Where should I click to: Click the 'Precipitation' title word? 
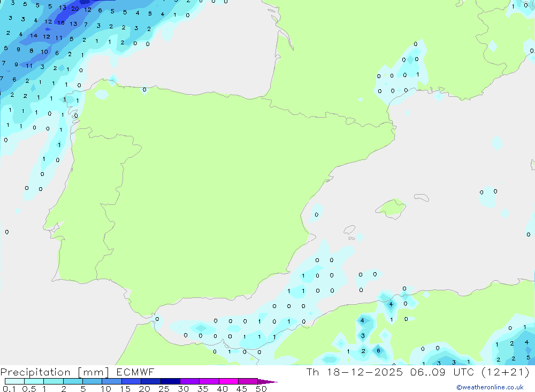coord(35,372)
